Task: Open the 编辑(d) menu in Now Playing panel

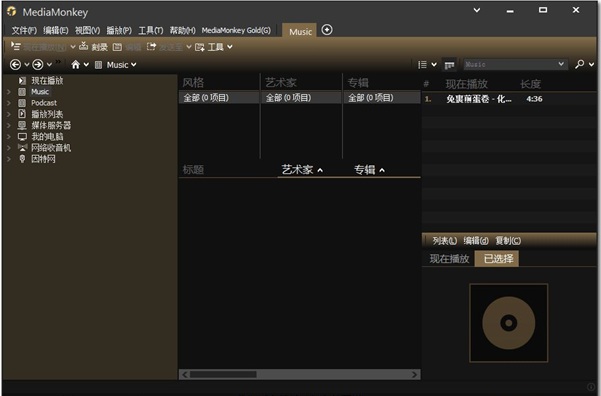Action: pos(476,241)
